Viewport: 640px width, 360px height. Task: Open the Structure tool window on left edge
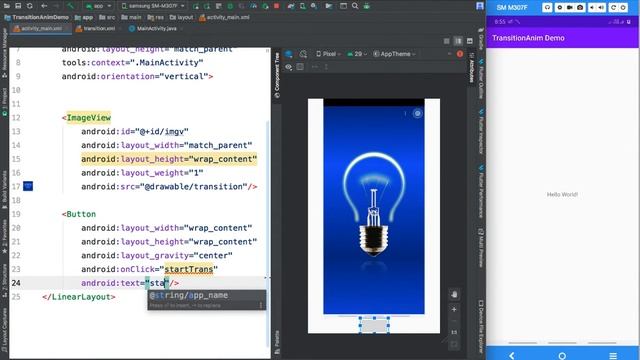4,280
